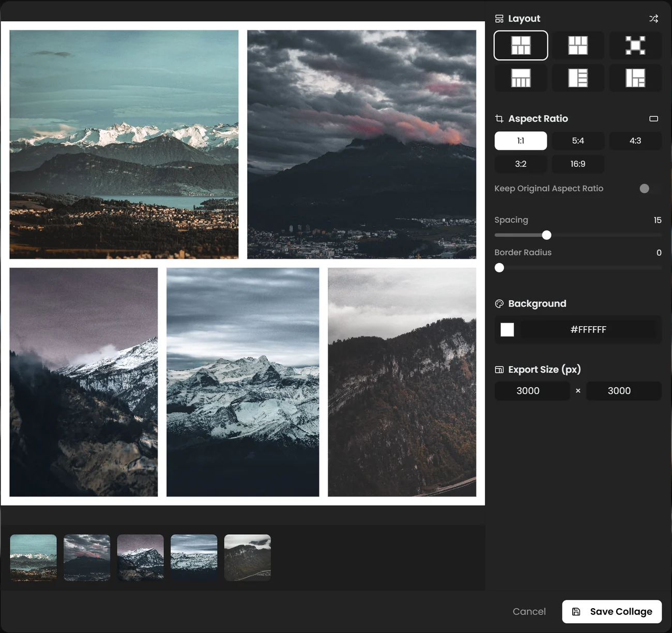Set aspect ratio to 4:3
Image resolution: width=672 pixels, height=633 pixels.
click(635, 141)
